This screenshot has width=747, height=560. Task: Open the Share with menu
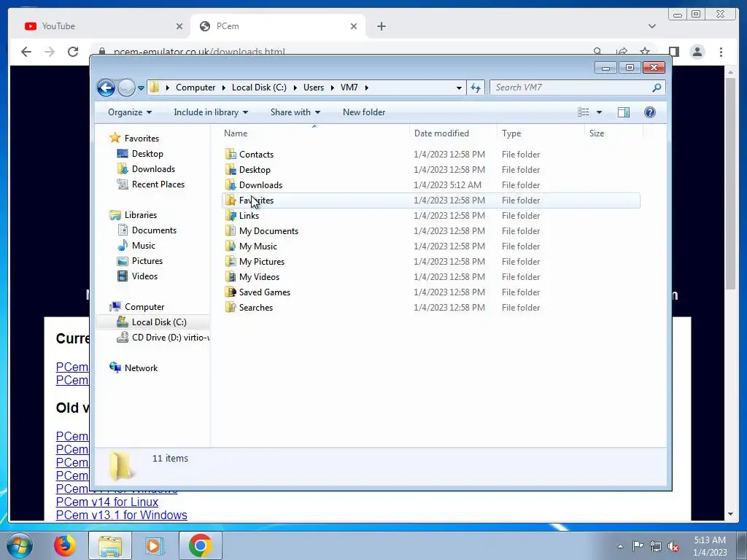click(295, 112)
